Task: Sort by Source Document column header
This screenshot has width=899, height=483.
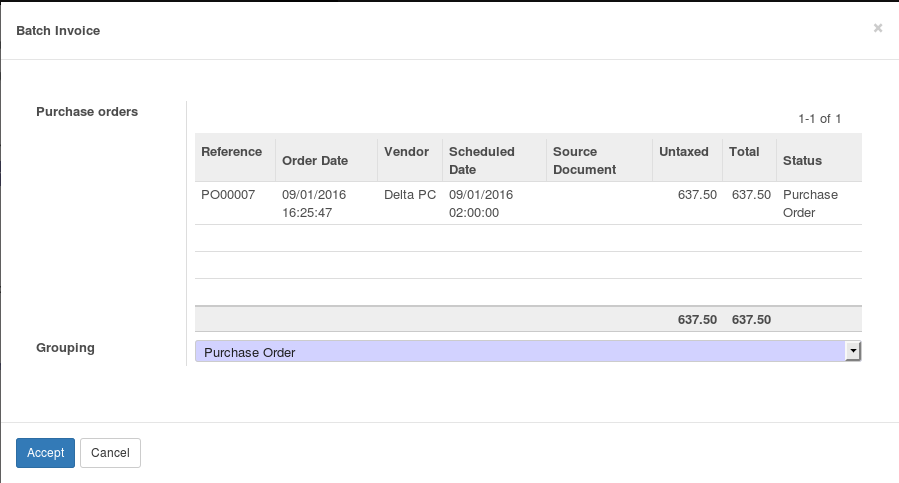Action: tap(585, 160)
